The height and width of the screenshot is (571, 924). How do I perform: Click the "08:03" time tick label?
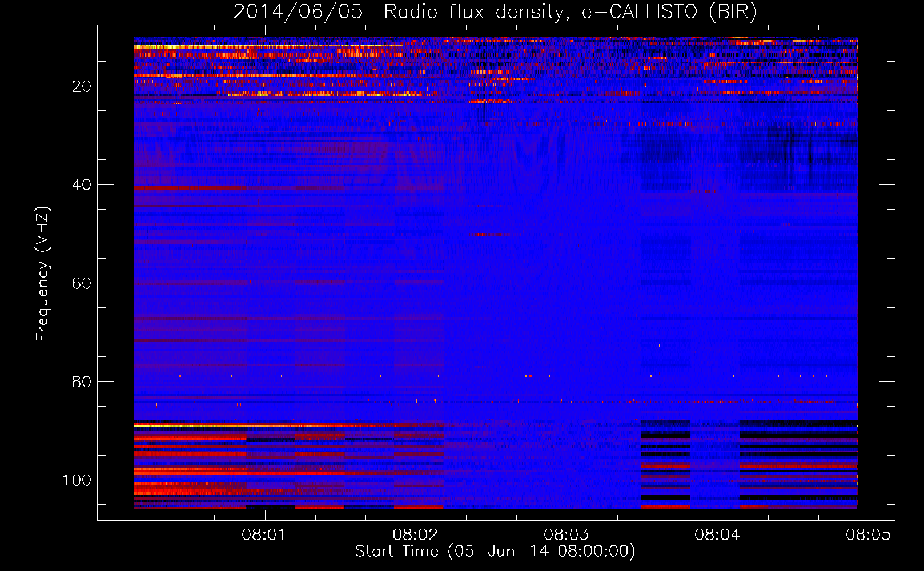pyautogui.click(x=567, y=534)
